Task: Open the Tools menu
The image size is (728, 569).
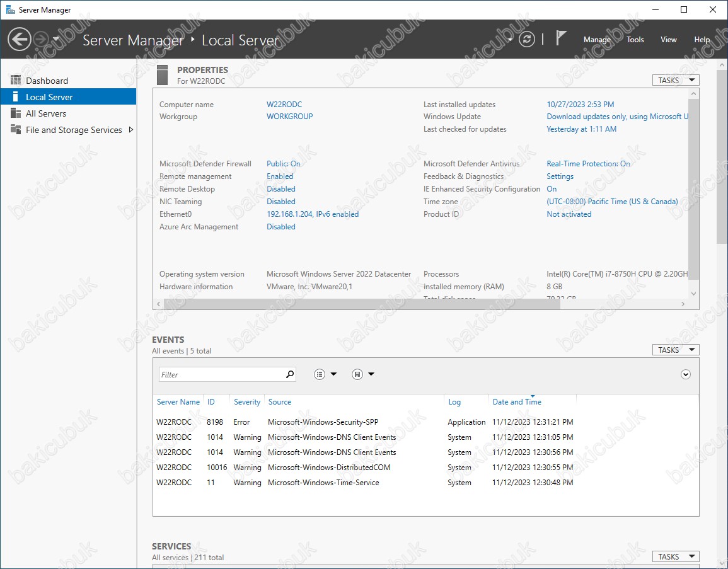Action: tap(635, 40)
